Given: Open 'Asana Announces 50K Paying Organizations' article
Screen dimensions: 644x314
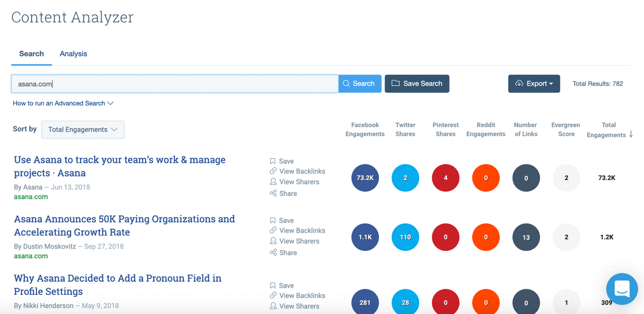Looking at the screenshot, I should coord(125,226).
